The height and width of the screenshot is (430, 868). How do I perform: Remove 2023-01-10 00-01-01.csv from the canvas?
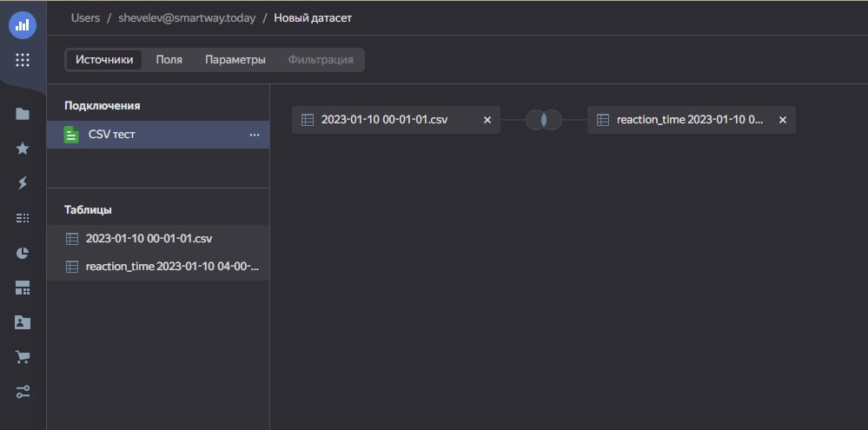(x=487, y=120)
